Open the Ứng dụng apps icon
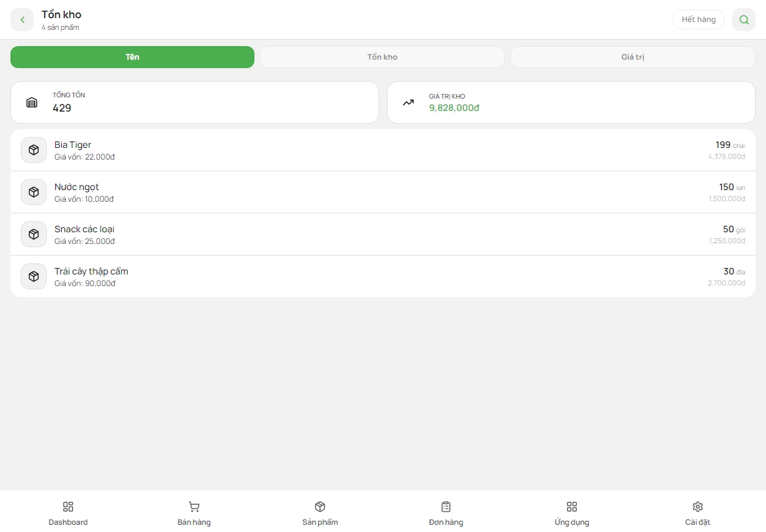766x532 pixels. [x=571, y=507]
